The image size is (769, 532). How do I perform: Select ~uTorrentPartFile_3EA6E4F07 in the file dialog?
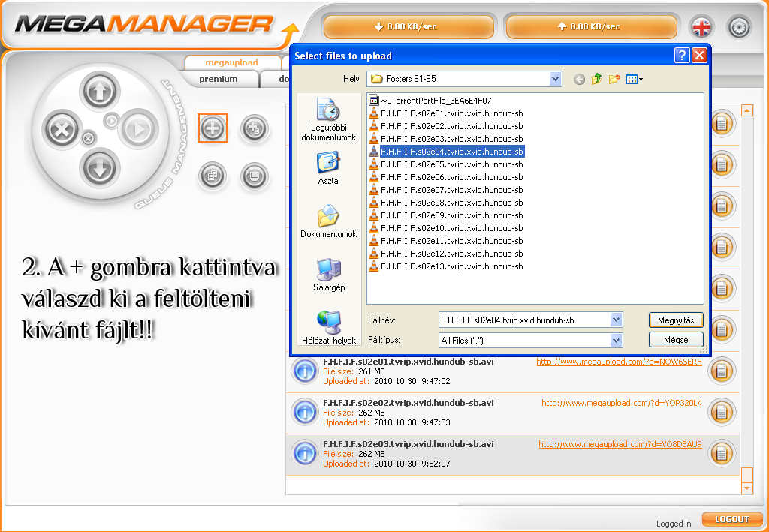pyautogui.click(x=430, y=101)
